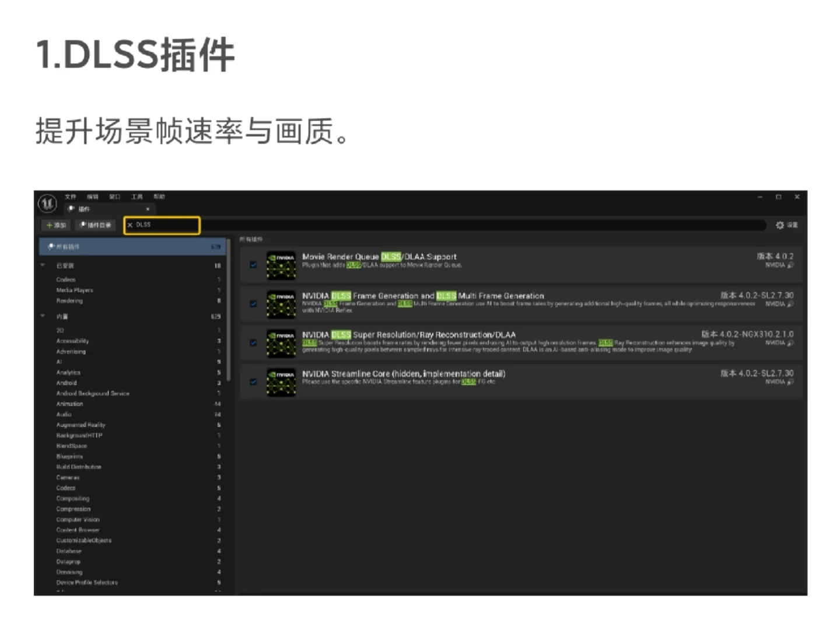Disable NVIDIA Streamline Core plugin checkbox
This screenshot has width=840, height=630.
point(253,382)
